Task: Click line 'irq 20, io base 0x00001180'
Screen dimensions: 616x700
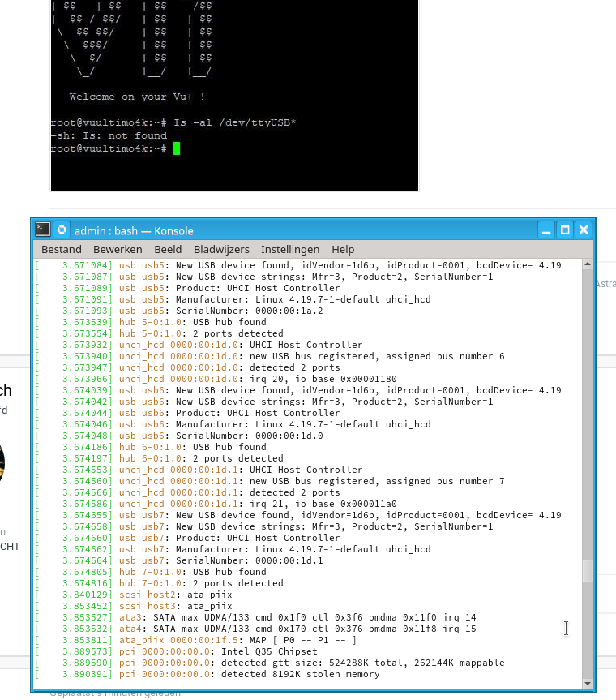Action: pyautogui.click(x=258, y=379)
